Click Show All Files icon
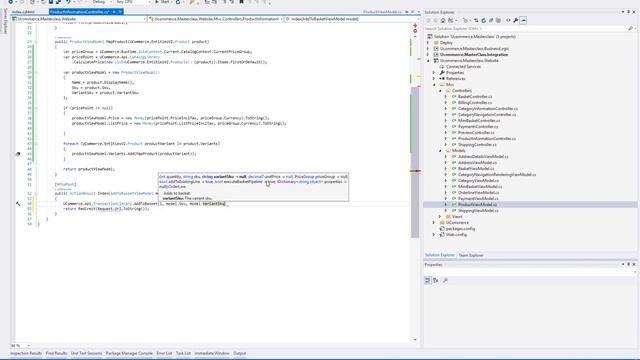The width and height of the screenshot is (640, 360). (x=498, y=20)
